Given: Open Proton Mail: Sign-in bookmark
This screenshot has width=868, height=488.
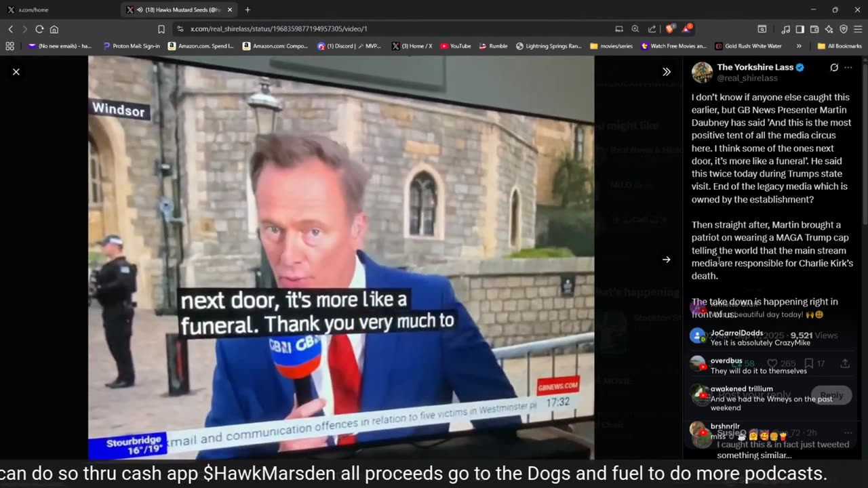Looking at the screenshot, I should coord(132,46).
